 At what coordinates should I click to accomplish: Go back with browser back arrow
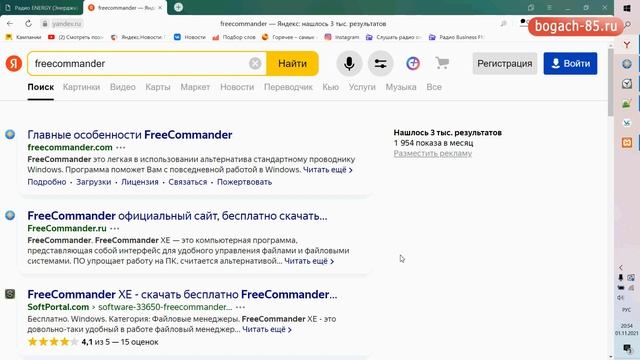[x=10, y=24]
